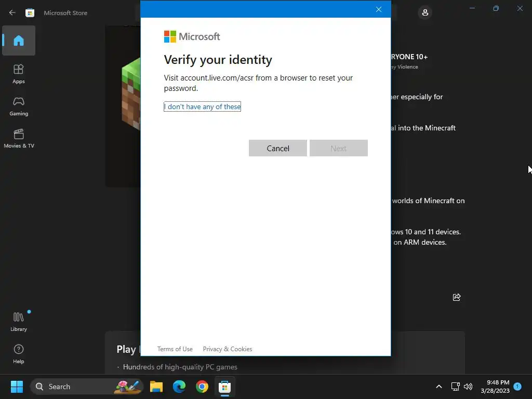This screenshot has height=399, width=532.
Task: Open the notification badge in the taskbar
Action: point(517,386)
